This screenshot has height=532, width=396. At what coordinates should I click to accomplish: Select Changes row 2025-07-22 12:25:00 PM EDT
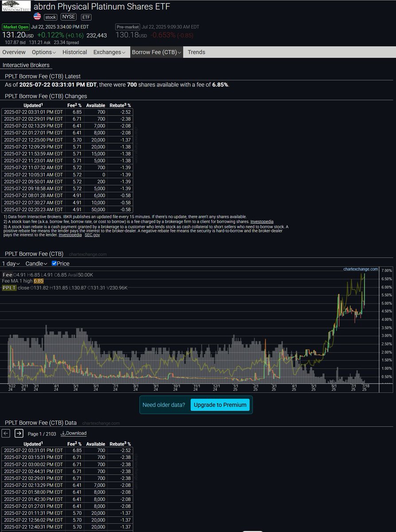pos(67,140)
